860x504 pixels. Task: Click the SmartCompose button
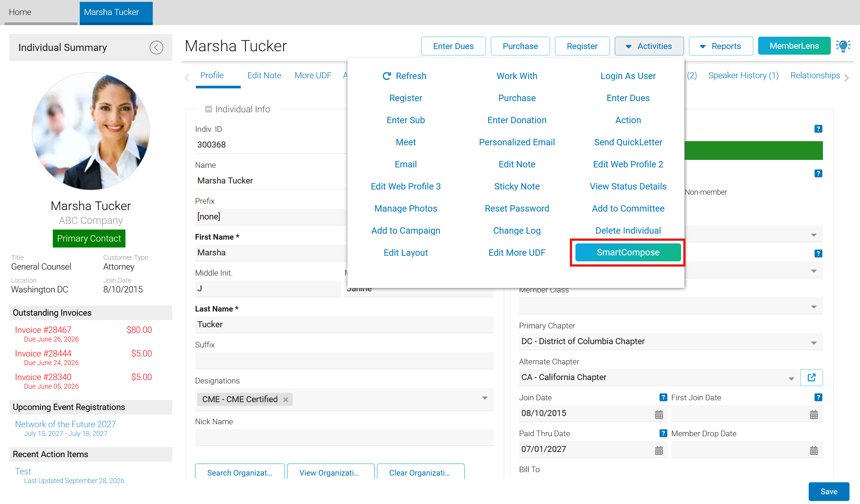click(x=628, y=252)
